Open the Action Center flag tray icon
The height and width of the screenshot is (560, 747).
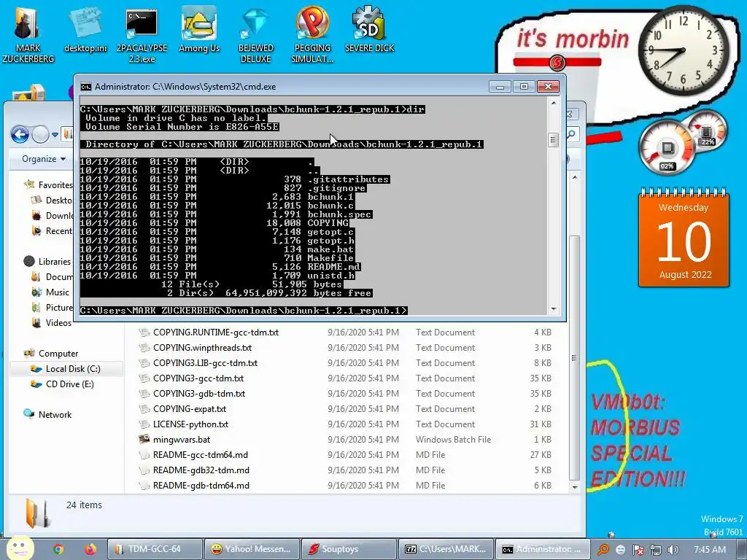[x=638, y=550]
